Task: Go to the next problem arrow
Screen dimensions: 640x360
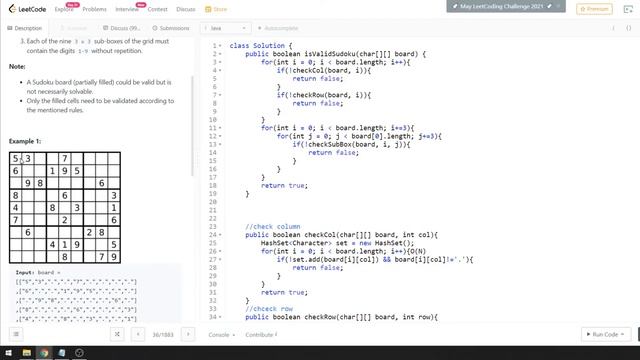Action: point(188,334)
